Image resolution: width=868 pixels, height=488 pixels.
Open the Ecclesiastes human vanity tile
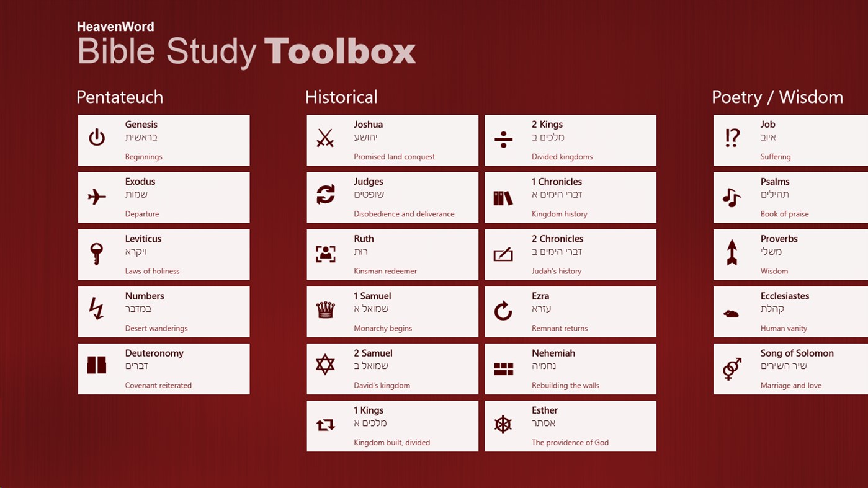(794, 311)
